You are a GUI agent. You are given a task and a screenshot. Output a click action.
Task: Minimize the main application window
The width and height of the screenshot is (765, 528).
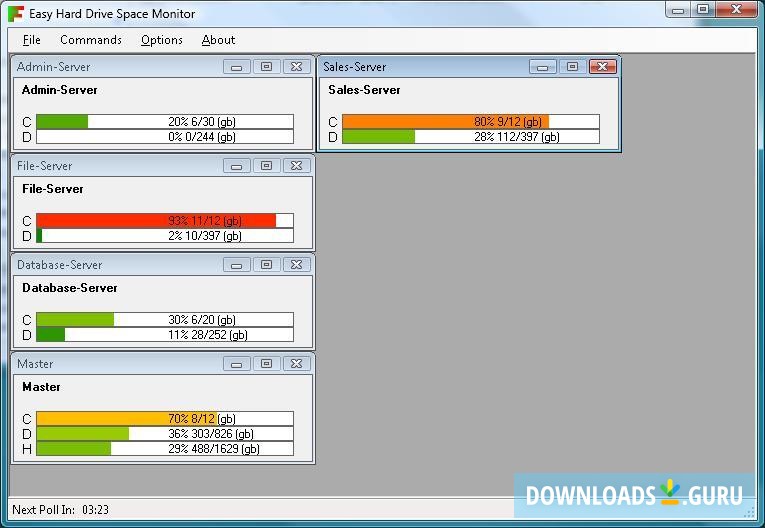coord(678,10)
